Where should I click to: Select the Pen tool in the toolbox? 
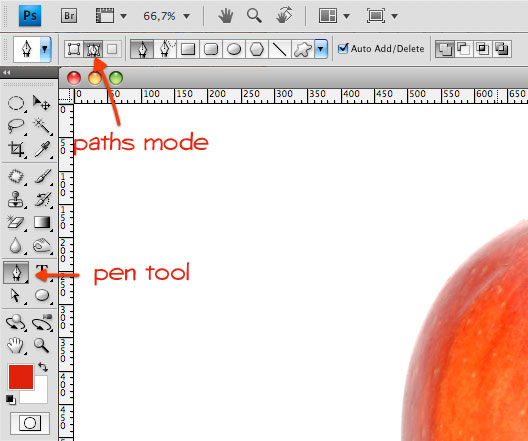point(16,272)
